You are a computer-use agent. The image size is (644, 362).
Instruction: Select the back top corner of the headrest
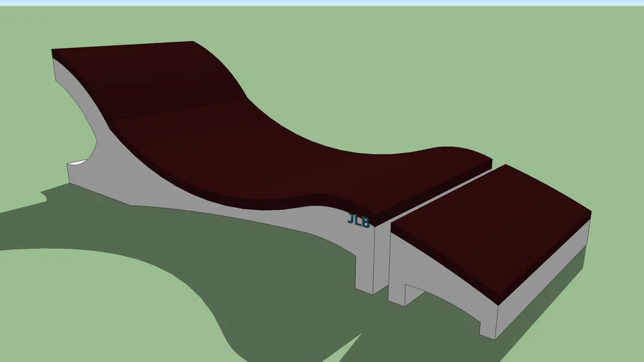(57, 52)
